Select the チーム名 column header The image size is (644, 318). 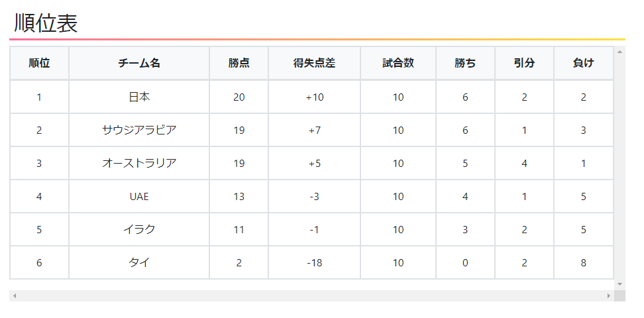pyautogui.click(x=139, y=64)
